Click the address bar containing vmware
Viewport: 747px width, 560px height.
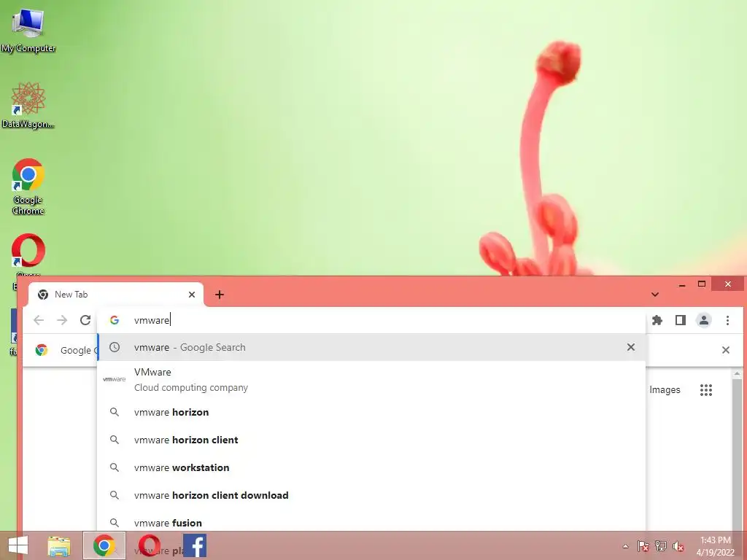click(x=371, y=320)
